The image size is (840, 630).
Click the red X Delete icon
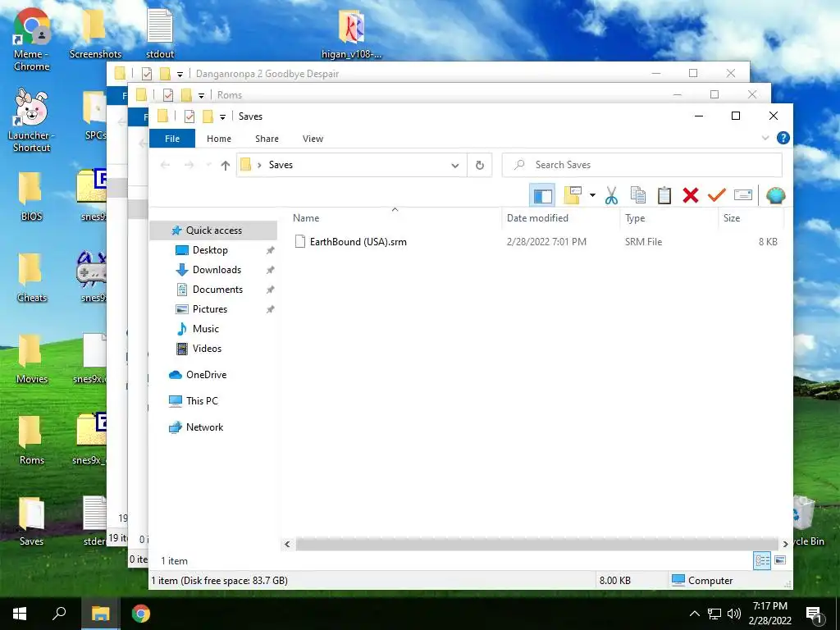coord(691,195)
